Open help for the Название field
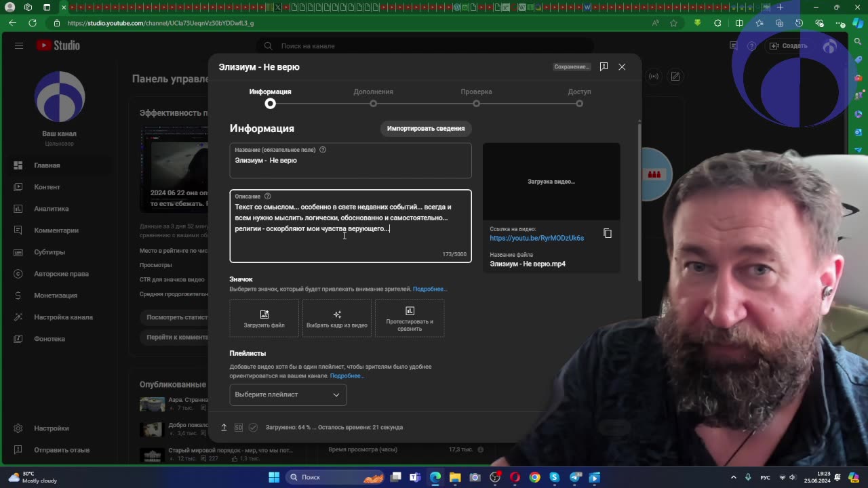Screen dimensions: 868x488 click(x=323, y=150)
